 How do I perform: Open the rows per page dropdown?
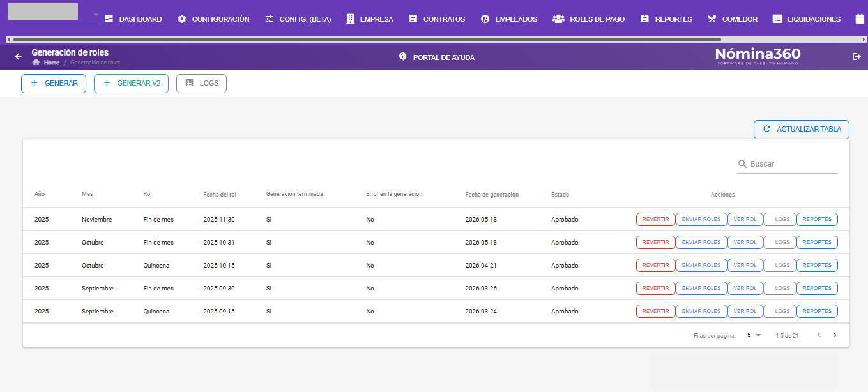(x=754, y=335)
